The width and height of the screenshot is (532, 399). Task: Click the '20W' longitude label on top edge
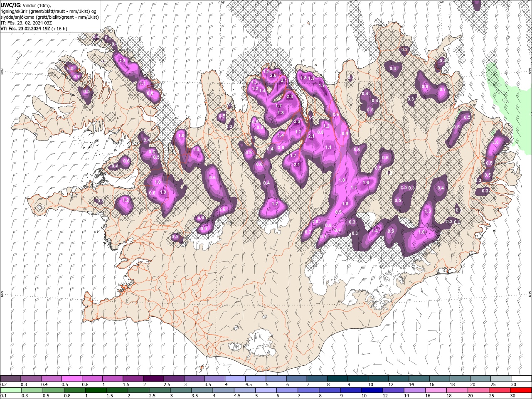pyautogui.click(x=221, y=2)
